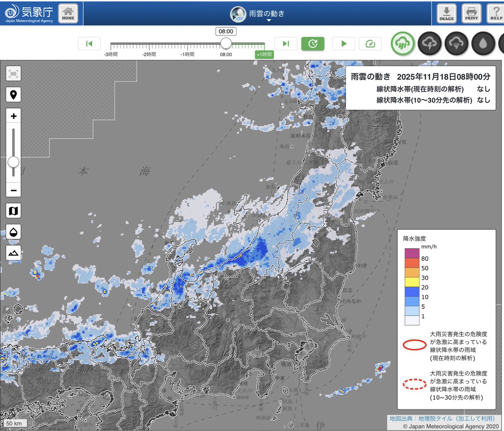The width and height of the screenshot is (504, 431).
Task: Select the terrain mountain icon
Action: point(13,253)
